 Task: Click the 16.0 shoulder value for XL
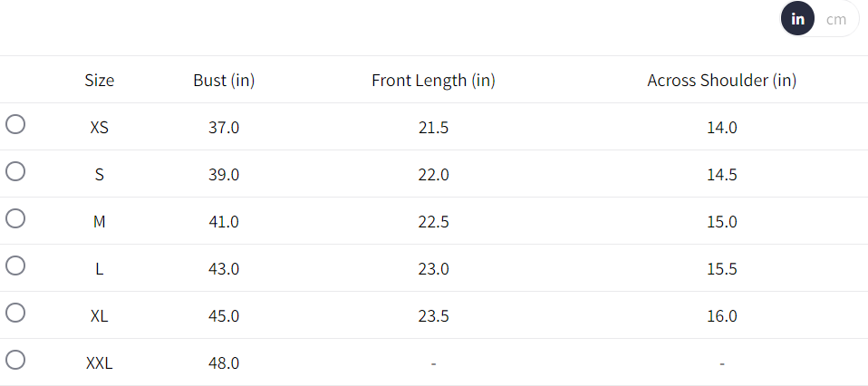click(721, 316)
